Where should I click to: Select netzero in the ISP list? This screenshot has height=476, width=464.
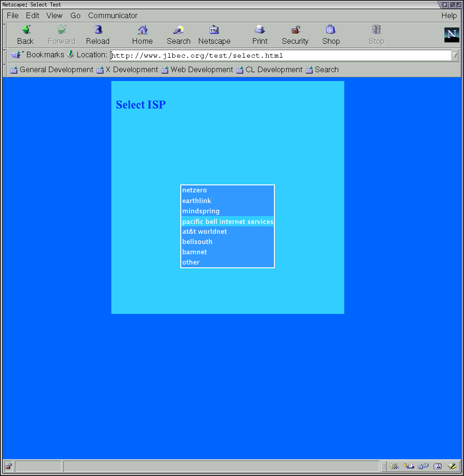click(227, 190)
